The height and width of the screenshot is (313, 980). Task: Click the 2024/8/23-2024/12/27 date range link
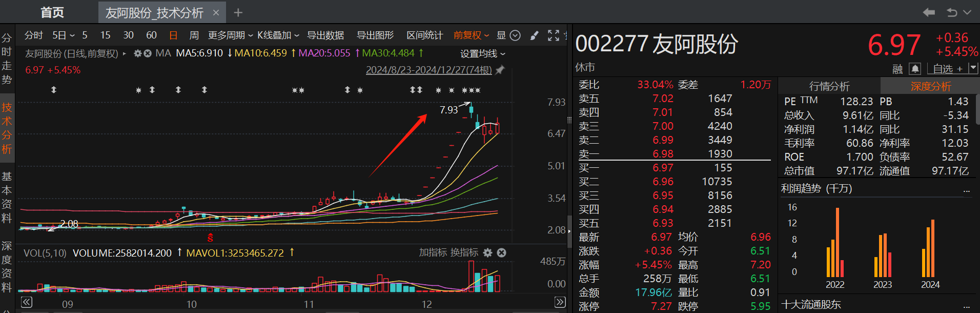tap(428, 70)
